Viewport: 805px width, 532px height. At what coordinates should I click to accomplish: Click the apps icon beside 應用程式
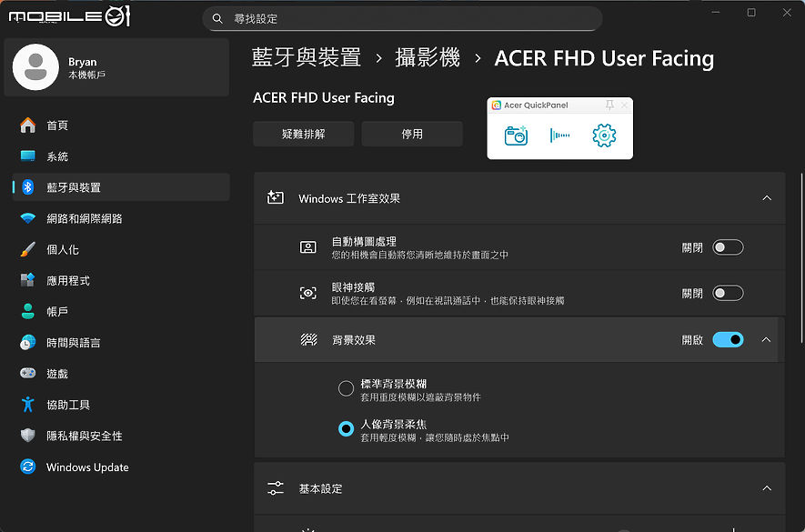coord(27,280)
